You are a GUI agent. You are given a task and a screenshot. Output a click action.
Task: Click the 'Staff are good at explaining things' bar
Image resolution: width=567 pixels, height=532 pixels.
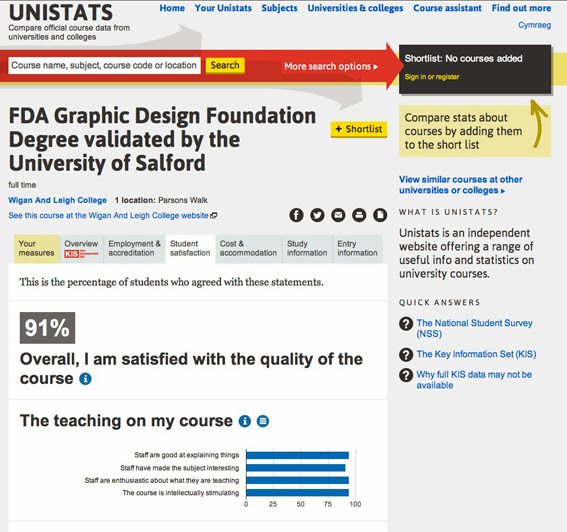tap(297, 455)
